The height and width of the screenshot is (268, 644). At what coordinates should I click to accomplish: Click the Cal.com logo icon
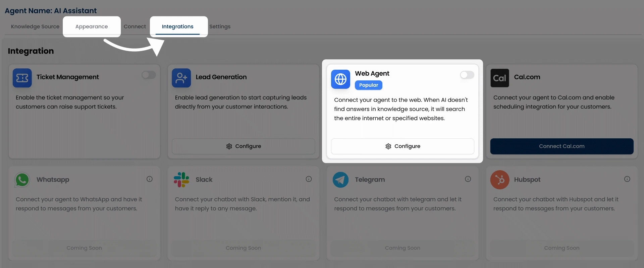pyautogui.click(x=500, y=78)
